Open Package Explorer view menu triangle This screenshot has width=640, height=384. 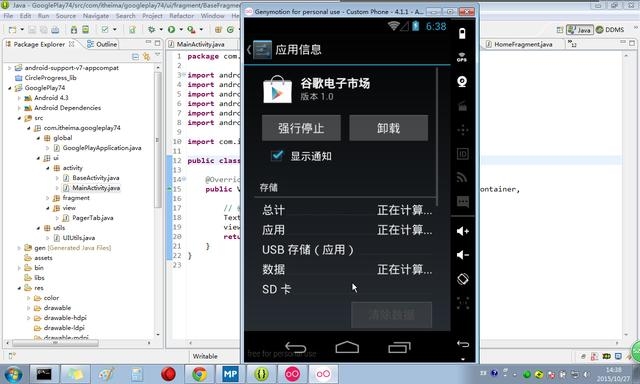[x=157, y=55]
